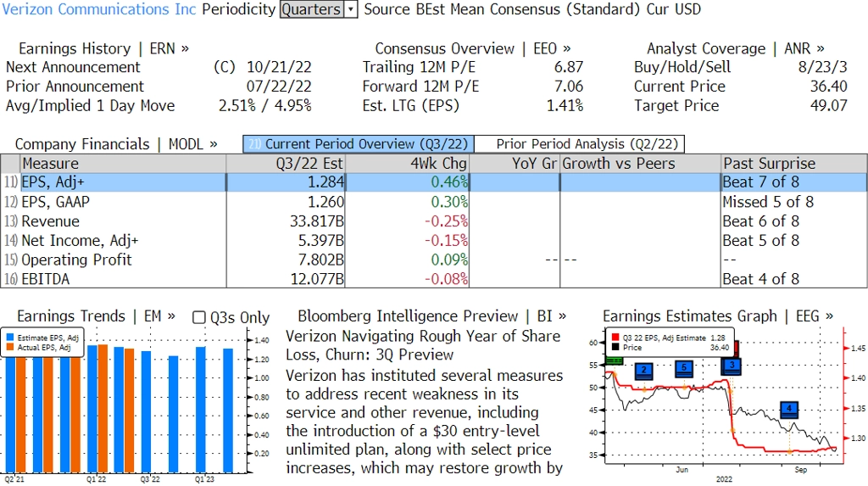This screenshot has height=486, width=868.
Task: Click the blue Estimate EPS legend swatch
Action: click(10, 338)
